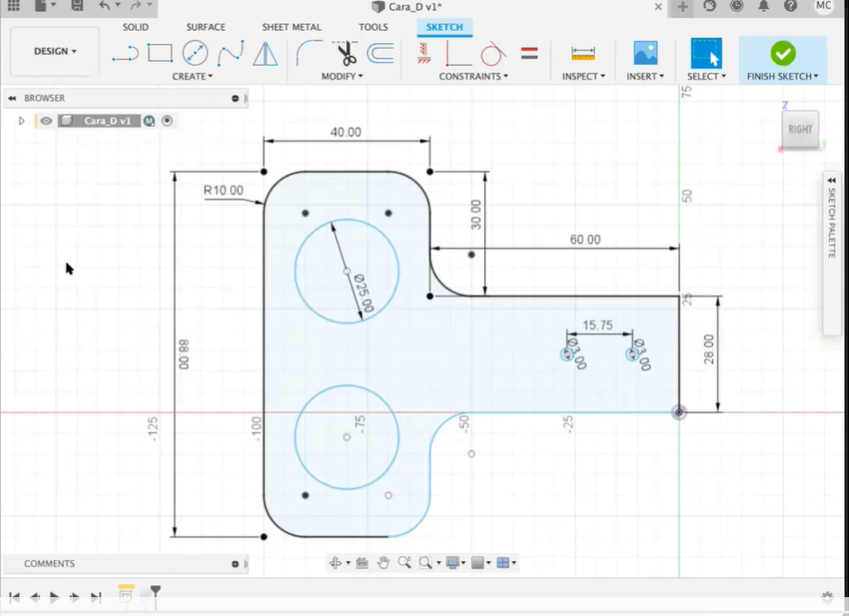Viewport: 849px width, 616px height.
Task: Select the Trim scissors tool
Action: tap(345, 53)
